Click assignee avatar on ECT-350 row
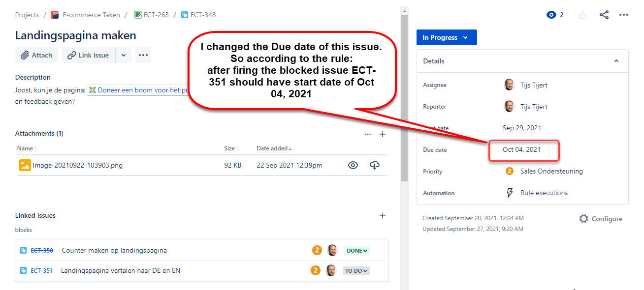This screenshot has width=644, height=290. click(333, 250)
